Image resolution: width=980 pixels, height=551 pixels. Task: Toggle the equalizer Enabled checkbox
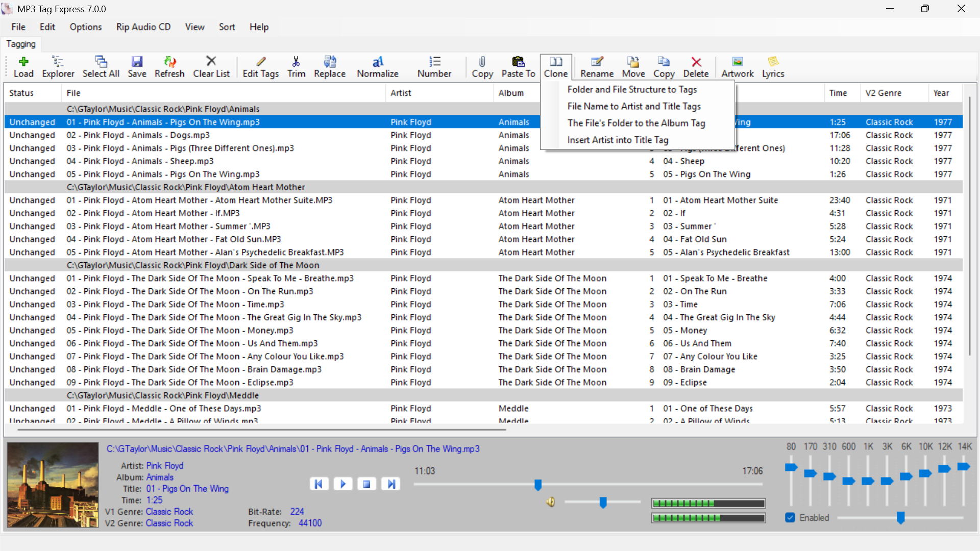tap(790, 517)
